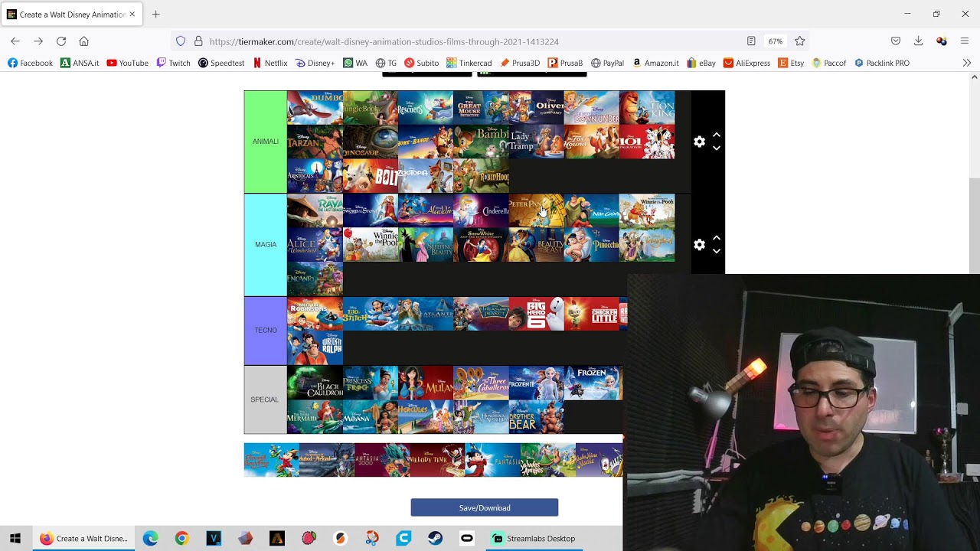This screenshot has height=551, width=980.
Task: Open Firefox downloads panel
Action: point(918,41)
